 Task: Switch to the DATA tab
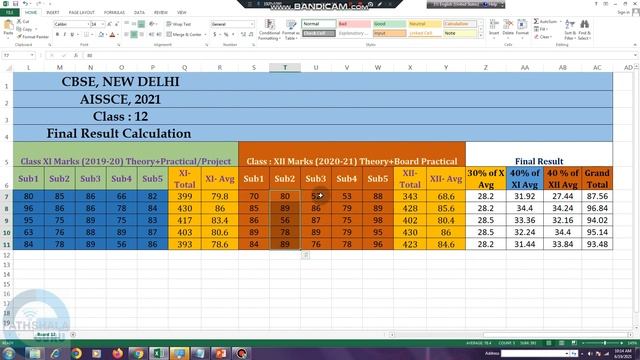pyautogui.click(x=139, y=13)
